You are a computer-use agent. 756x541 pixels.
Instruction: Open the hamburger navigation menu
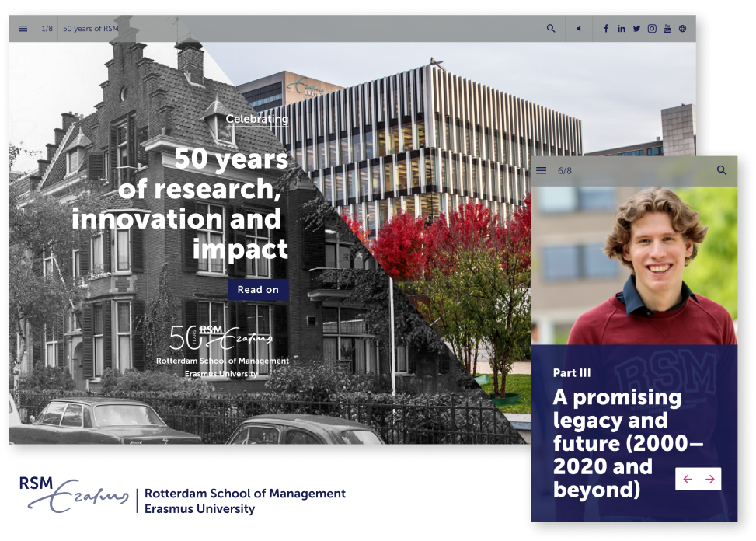(22, 28)
